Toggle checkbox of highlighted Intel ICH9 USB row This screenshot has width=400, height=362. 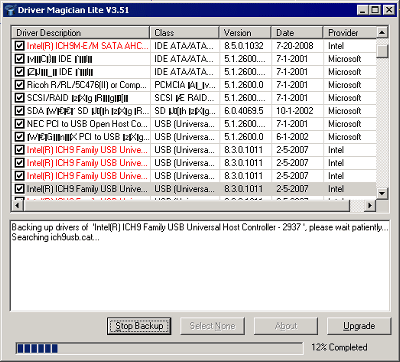point(20,189)
